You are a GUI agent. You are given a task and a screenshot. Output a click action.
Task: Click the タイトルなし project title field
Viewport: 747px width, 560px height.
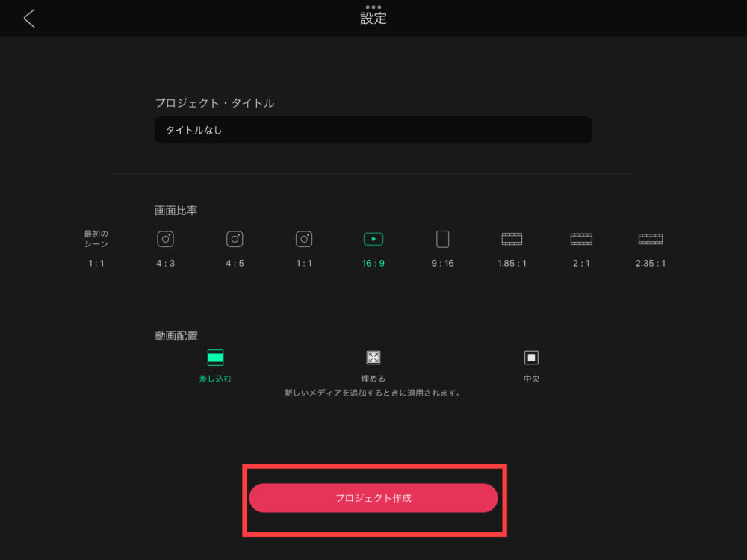tap(373, 130)
